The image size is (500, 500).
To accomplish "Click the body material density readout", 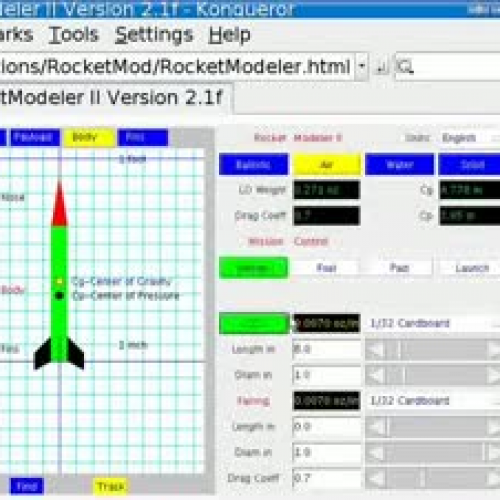I will (x=327, y=323).
